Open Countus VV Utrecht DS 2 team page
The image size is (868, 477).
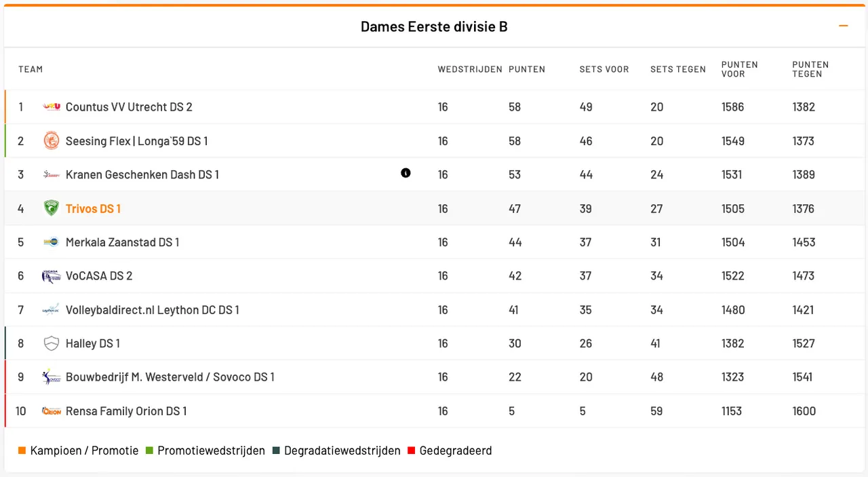pos(129,107)
